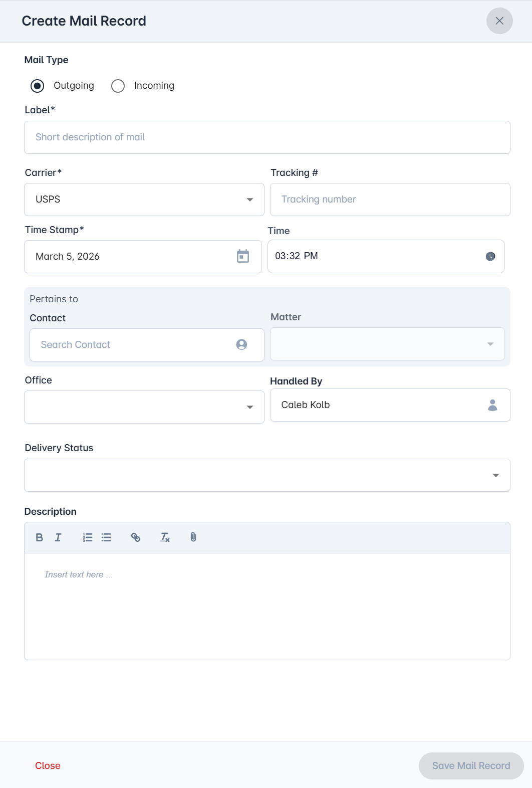Image resolution: width=532 pixels, height=788 pixels.
Task: Open the calendar date picker icon
Action: click(x=243, y=256)
